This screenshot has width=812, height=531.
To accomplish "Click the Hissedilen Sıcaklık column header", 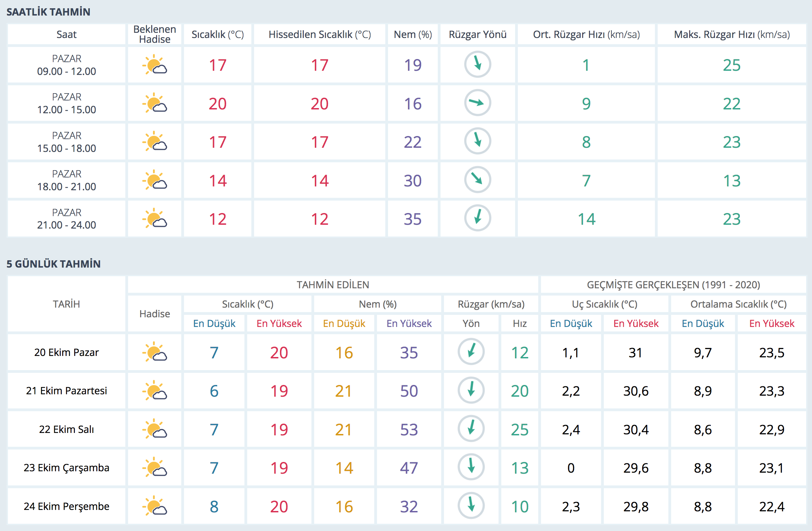I will (319, 35).
